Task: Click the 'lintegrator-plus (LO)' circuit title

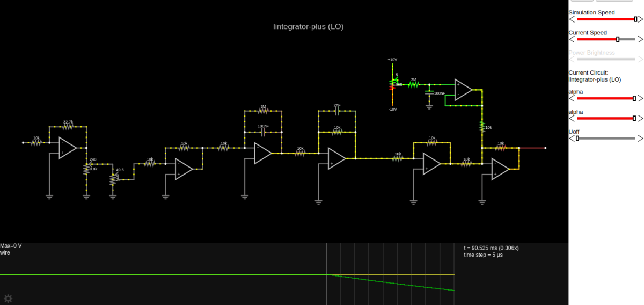Action: 309,26
